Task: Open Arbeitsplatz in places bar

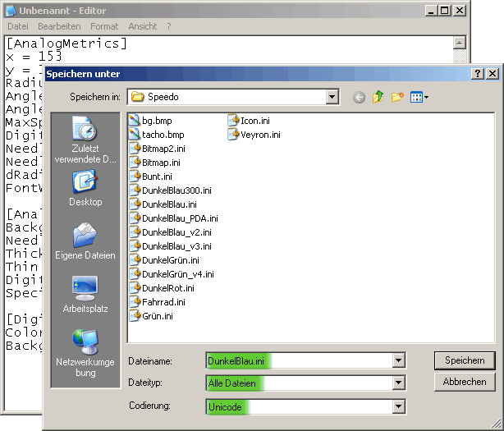Action: 85,295
